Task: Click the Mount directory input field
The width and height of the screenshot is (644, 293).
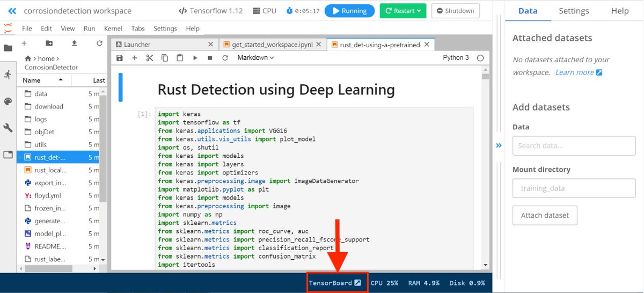Action: pos(574,188)
